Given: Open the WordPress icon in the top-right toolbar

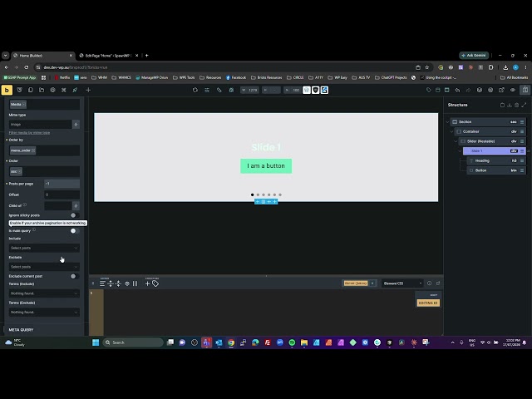Looking at the screenshot, I should point(480,90).
